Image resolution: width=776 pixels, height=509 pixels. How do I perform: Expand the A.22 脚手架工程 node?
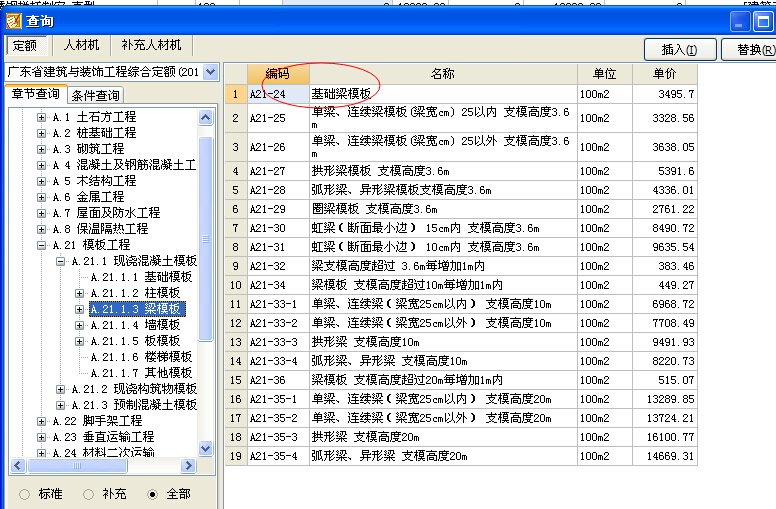click(x=42, y=421)
